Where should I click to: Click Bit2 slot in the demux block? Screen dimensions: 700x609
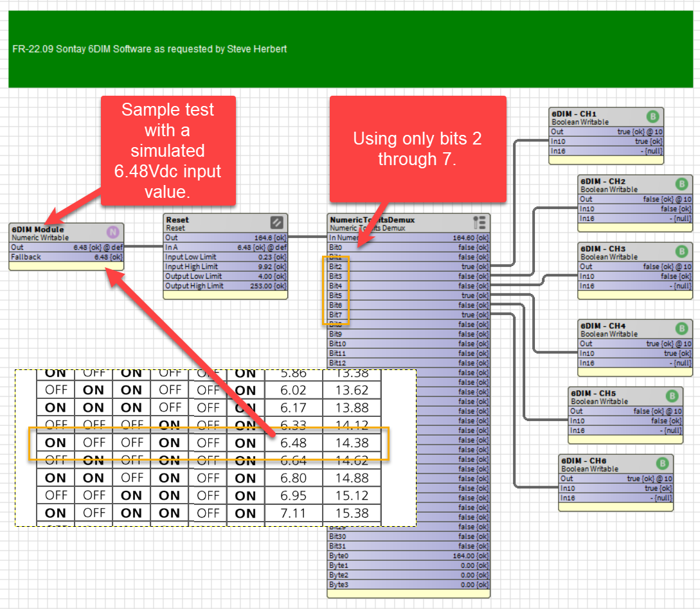[x=408, y=267]
